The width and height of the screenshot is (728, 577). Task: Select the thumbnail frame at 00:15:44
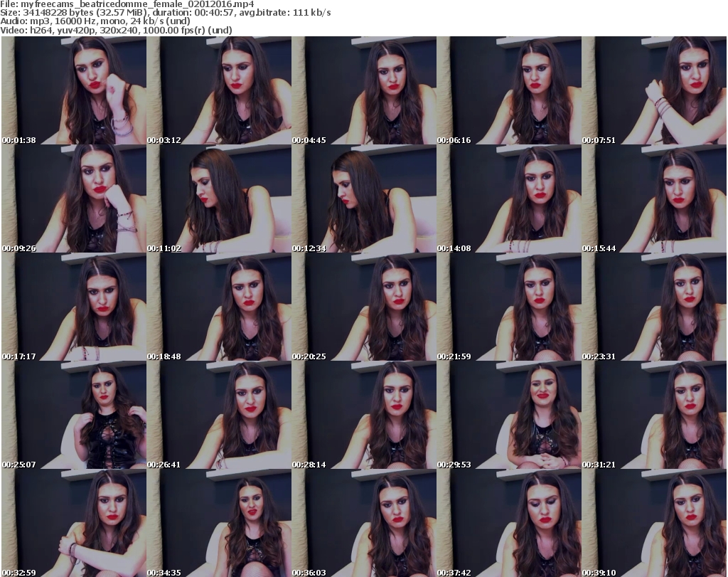click(654, 198)
